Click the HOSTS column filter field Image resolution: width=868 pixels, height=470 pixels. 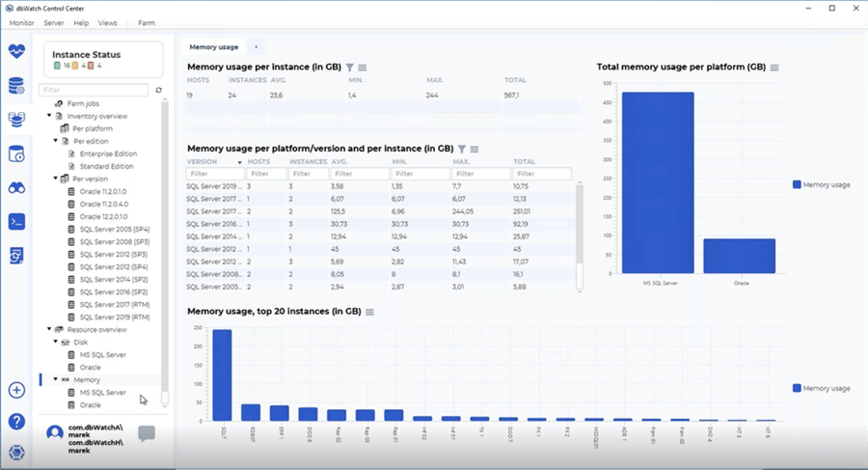267,174
